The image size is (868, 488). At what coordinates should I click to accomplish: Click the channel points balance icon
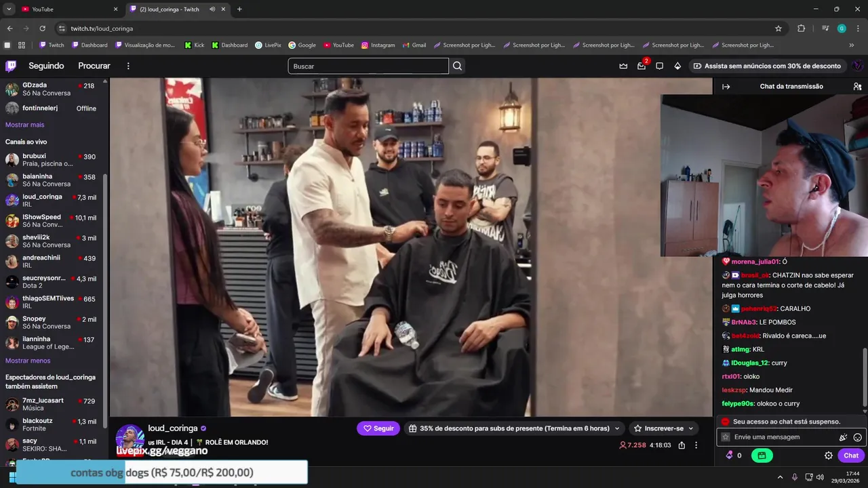tap(730, 455)
